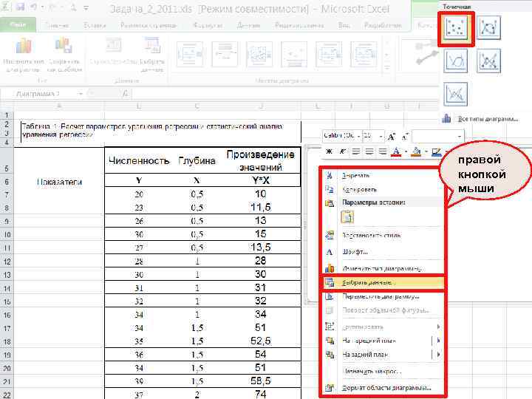
Task: Expand the 'На задний план' submenu arrow
Action: [438, 355]
